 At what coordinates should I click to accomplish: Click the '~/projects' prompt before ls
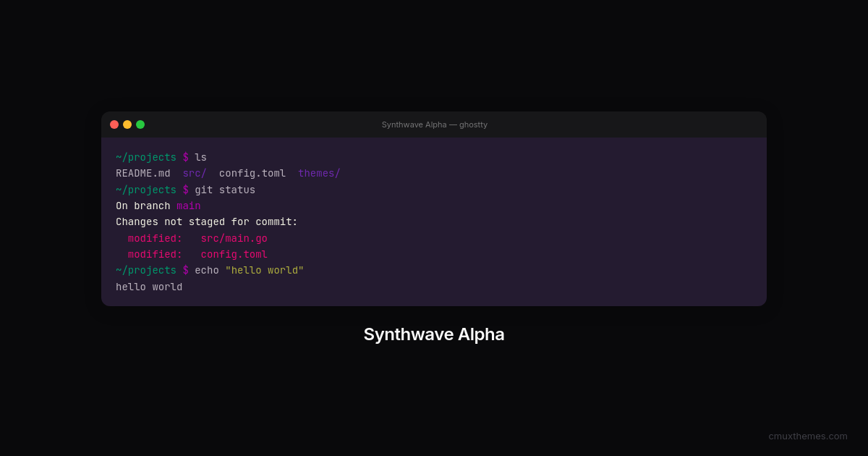(146, 157)
